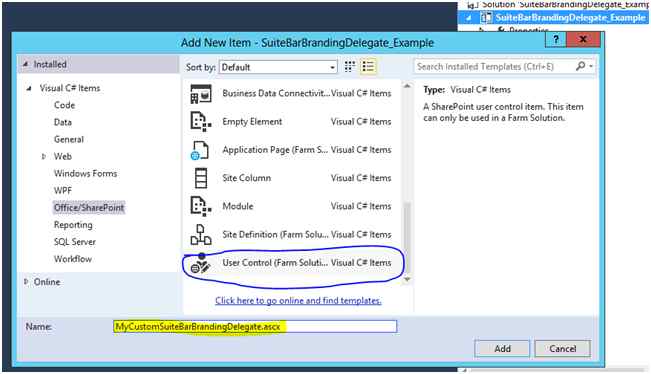Image resolution: width=651 pixels, height=374 pixels.
Task: Select the Solution node in Solution Explorer
Action: tap(565, 5)
